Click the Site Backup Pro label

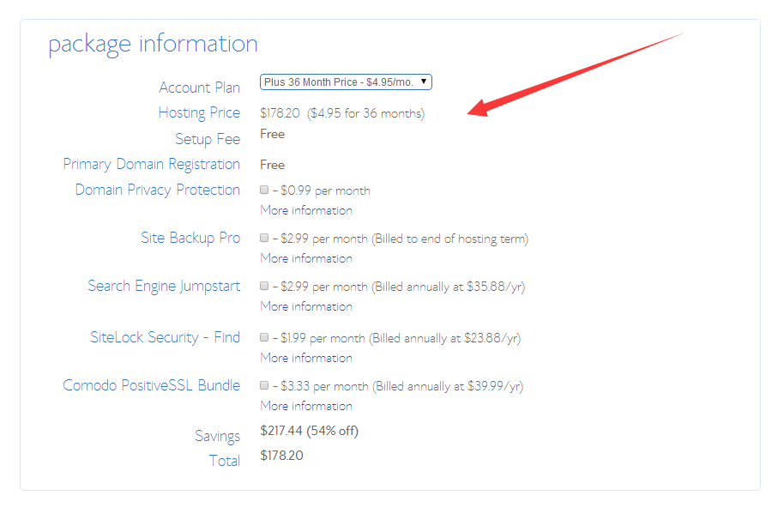click(x=190, y=238)
